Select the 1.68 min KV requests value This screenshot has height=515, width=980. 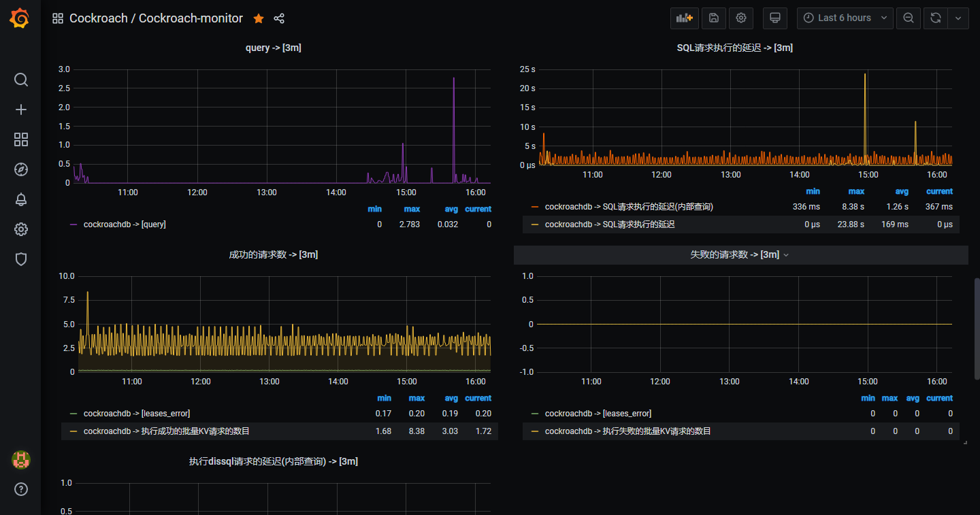click(384, 431)
